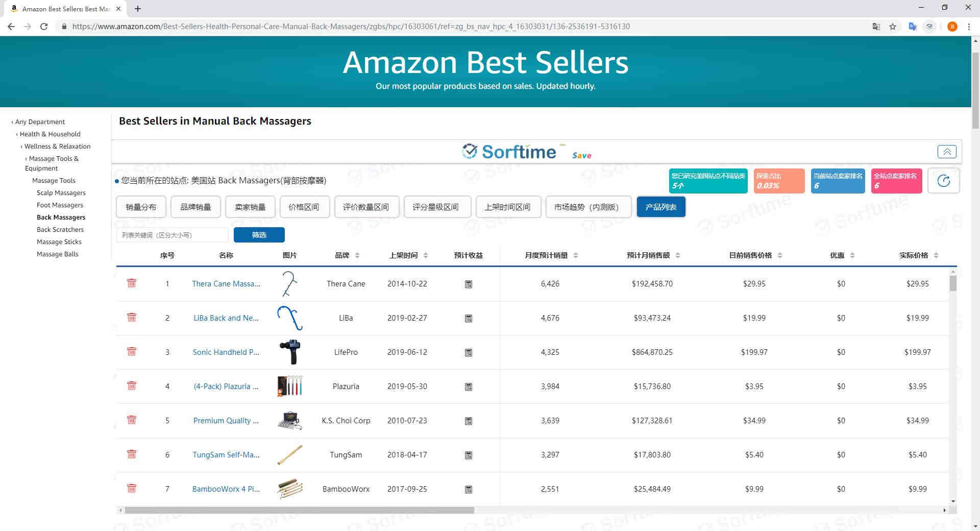Viewport: 980px width, 531px height.
Task: Sort by 月度预计销量 column arrows
Action: [x=576, y=255]
